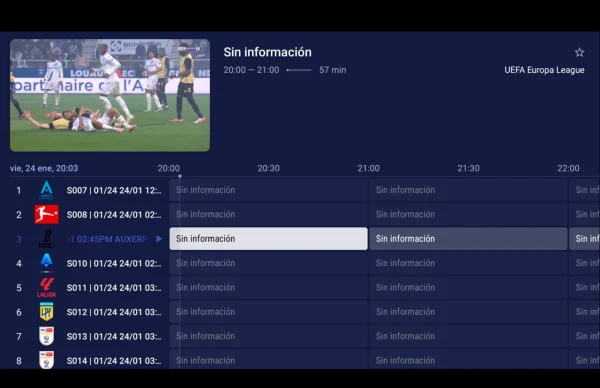This screenshot has width=600, height=388.
Task: Open channel S008 row title
Action: coord(114,215)
